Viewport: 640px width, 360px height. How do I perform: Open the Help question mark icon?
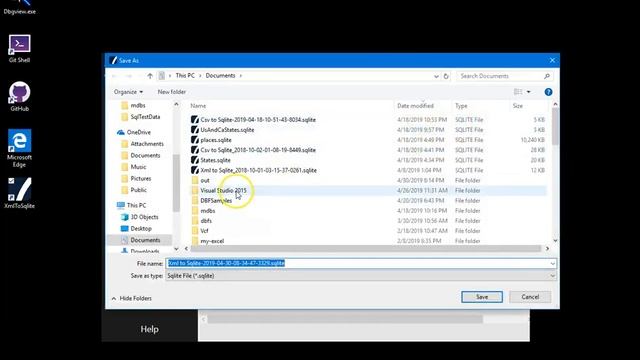point(548,92)
